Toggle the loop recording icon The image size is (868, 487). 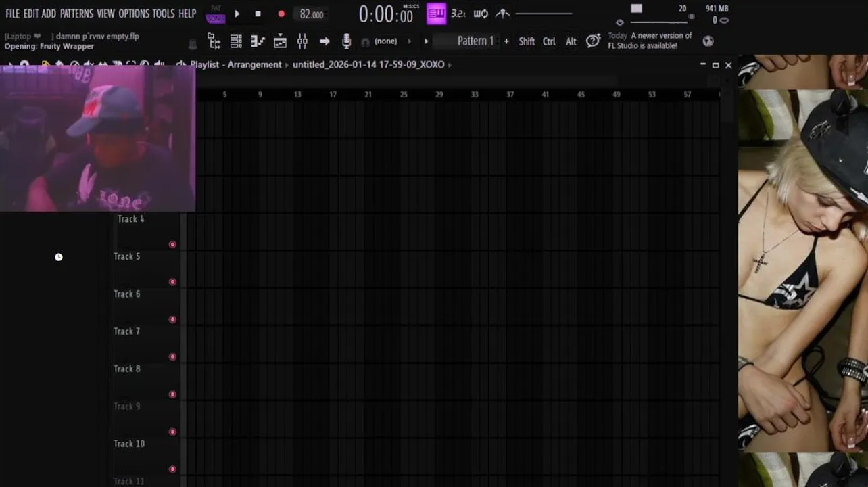point(481,13)
